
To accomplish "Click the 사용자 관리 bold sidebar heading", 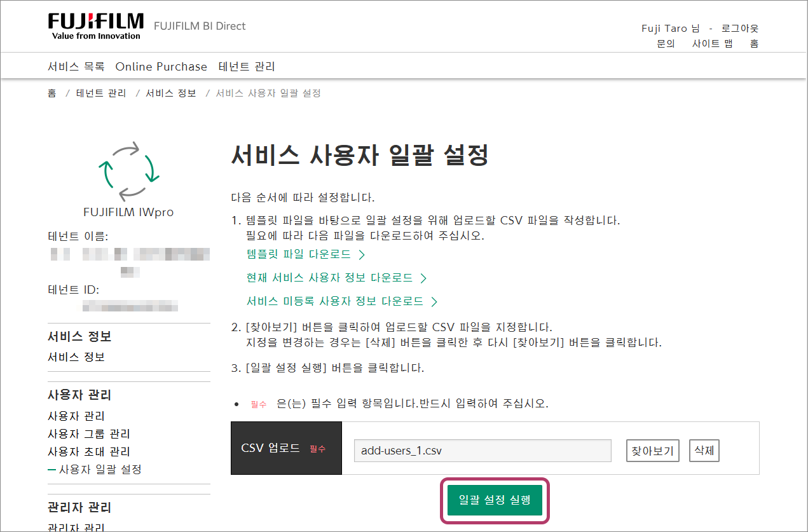I will coord(79,395).
